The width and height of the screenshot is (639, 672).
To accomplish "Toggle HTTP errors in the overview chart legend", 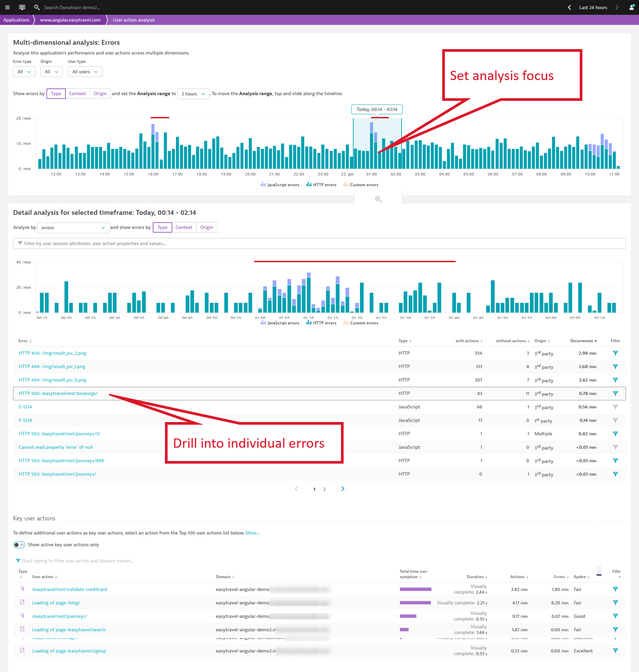I will pos(321,185).
